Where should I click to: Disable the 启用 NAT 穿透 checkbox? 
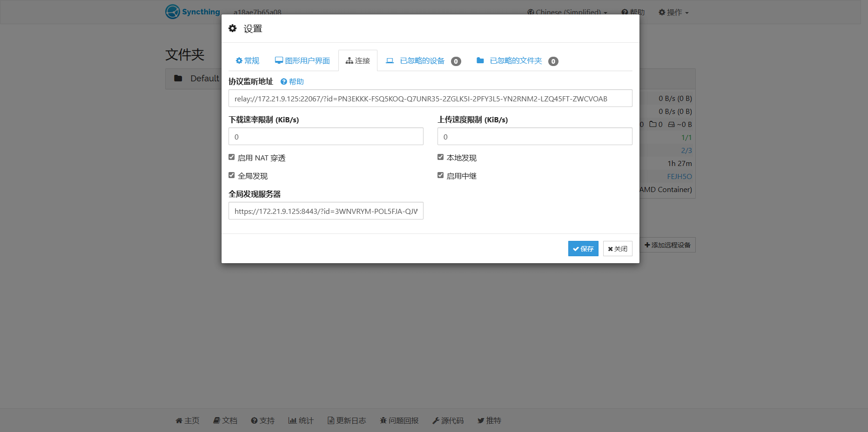click(x=232, y=157)
